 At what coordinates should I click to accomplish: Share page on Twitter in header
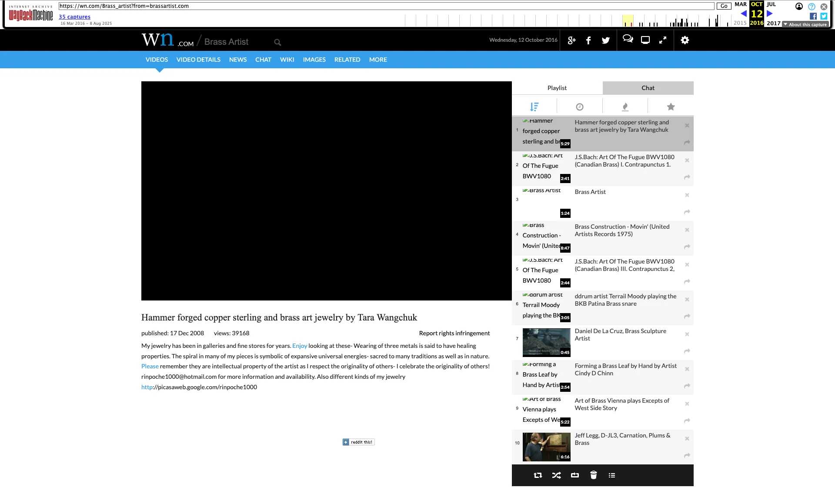point(605,40)
